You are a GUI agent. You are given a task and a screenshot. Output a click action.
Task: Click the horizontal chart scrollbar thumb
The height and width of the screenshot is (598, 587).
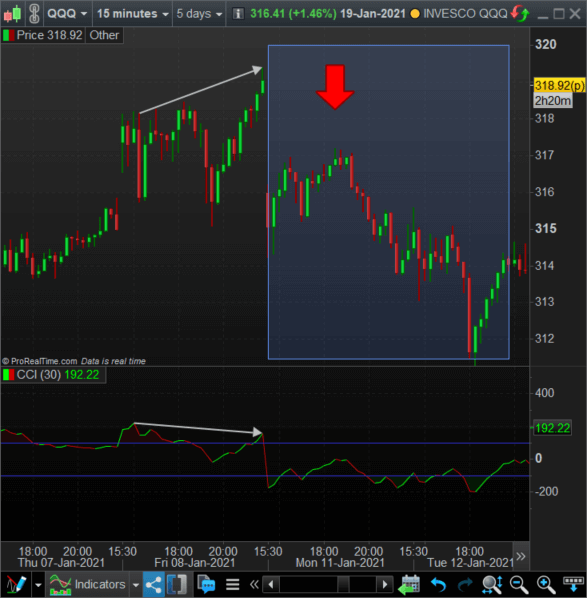click(343, 584)
